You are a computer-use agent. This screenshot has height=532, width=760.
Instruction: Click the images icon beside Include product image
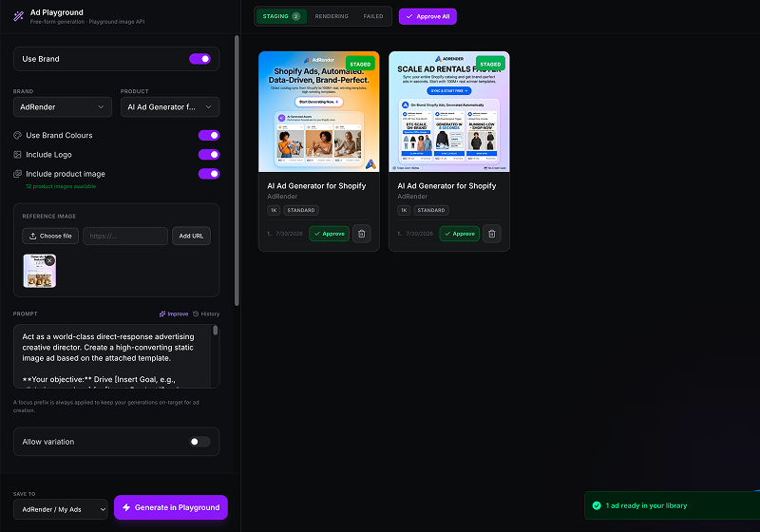[x=17, y=174]
